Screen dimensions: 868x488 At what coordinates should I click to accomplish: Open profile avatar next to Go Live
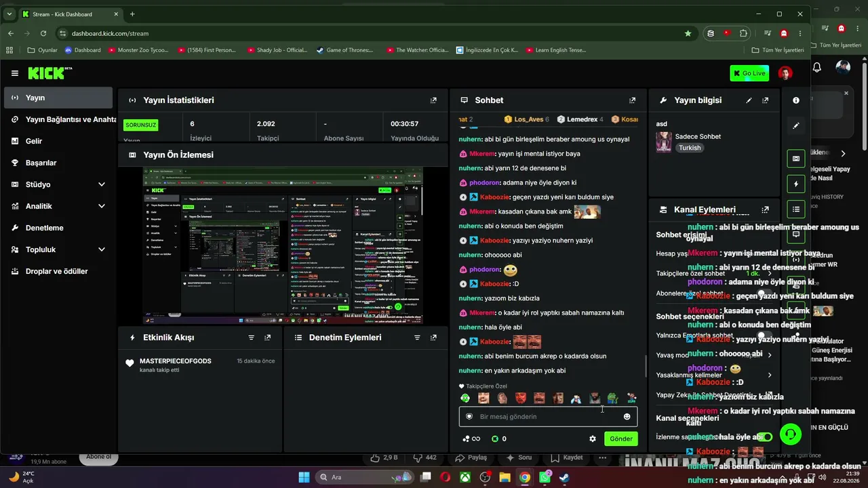pos(785,73)
